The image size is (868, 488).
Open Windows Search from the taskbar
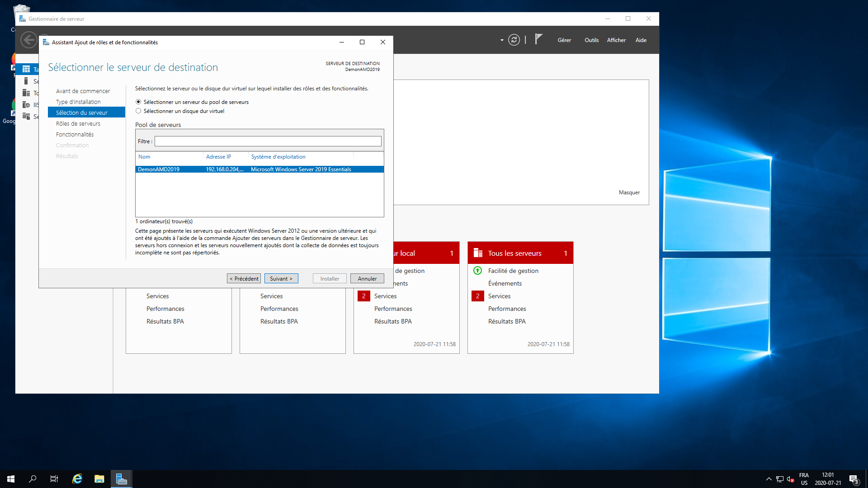coord(32,479)
